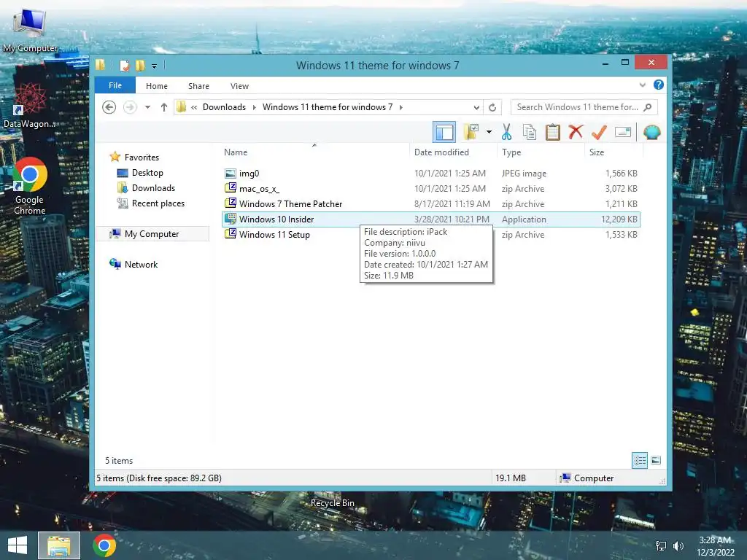Select Desktop in the navigation pane

coord(147,173)
